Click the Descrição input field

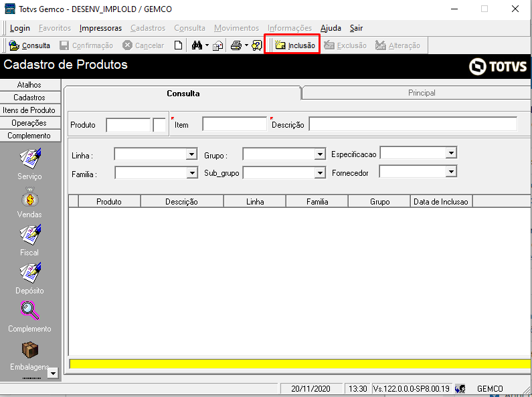(413, 124)
